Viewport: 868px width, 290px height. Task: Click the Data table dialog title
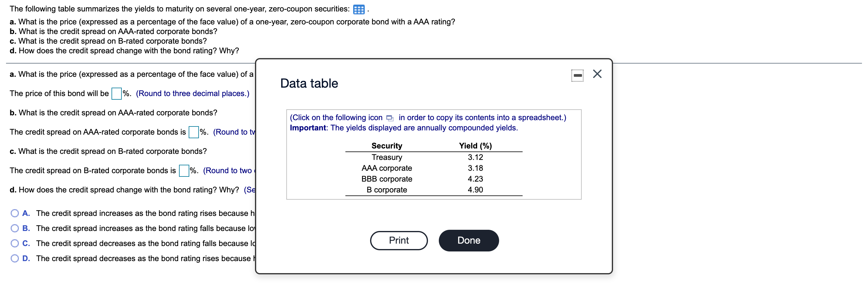pyautogui.click(x=309, y=83)
